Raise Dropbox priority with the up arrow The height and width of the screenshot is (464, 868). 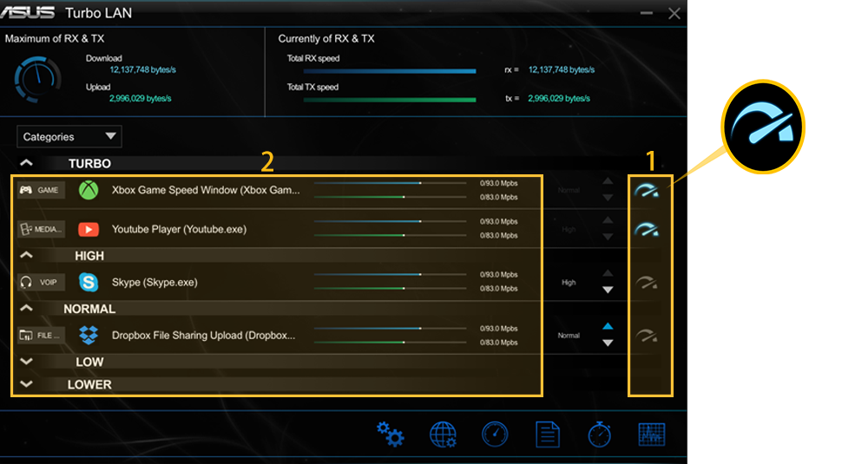pos(608,327)
